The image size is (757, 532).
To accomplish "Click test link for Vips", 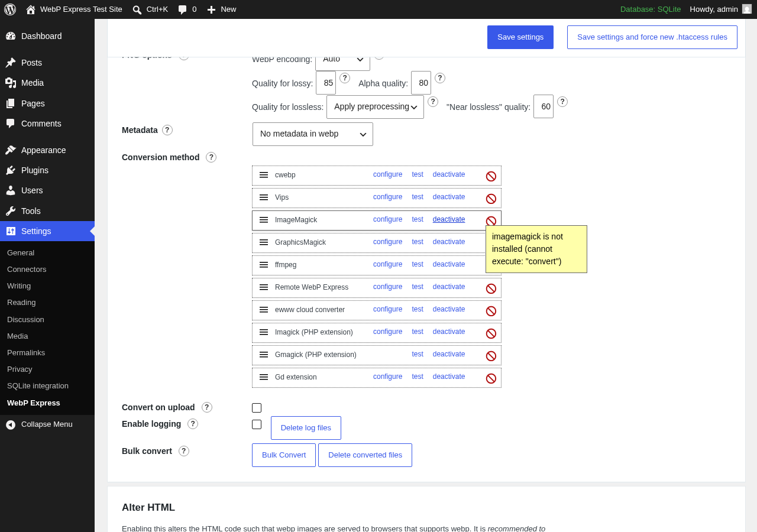I will tap(418, 197).
